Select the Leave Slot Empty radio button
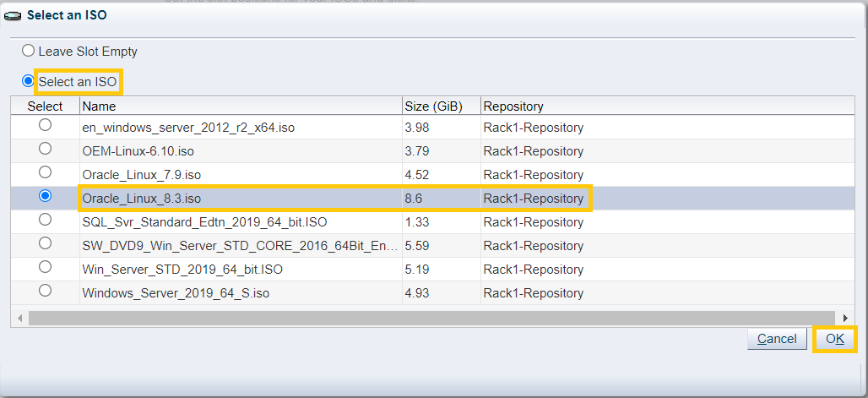This screenshot has width=868, height=398. tap(28, 51)
